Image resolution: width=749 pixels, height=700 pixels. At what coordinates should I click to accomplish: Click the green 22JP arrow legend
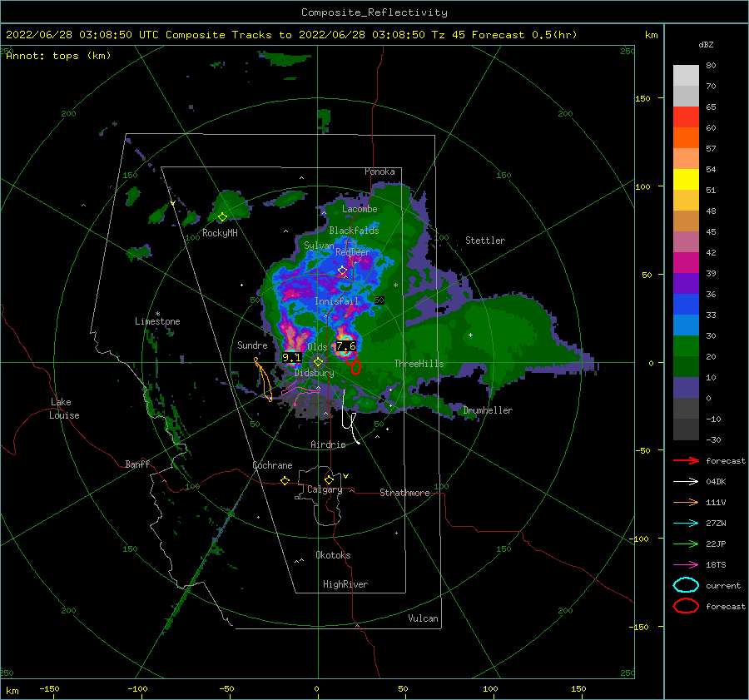pos(686,544)
